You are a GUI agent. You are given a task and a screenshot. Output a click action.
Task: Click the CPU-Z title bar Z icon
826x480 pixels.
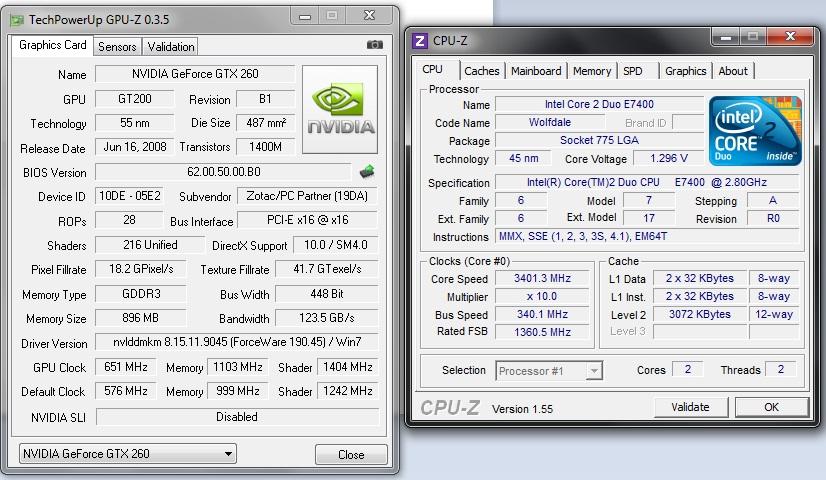tap(420, 41)
